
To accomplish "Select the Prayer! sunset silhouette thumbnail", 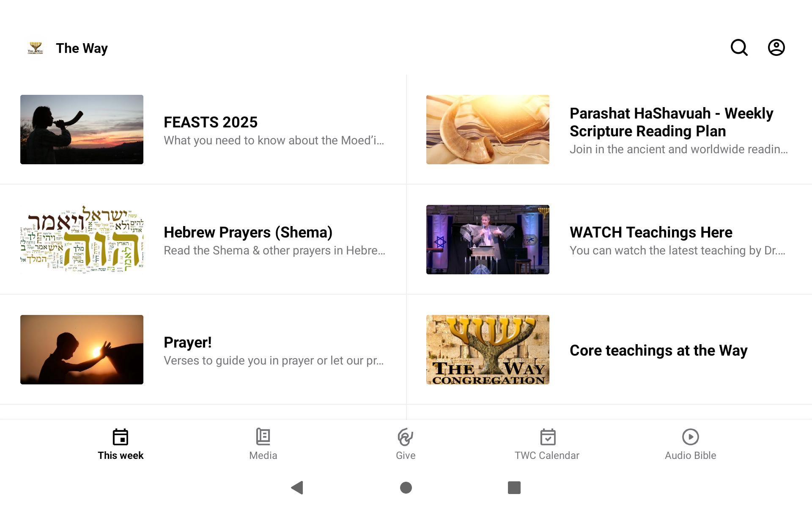I will click(82, 350).
